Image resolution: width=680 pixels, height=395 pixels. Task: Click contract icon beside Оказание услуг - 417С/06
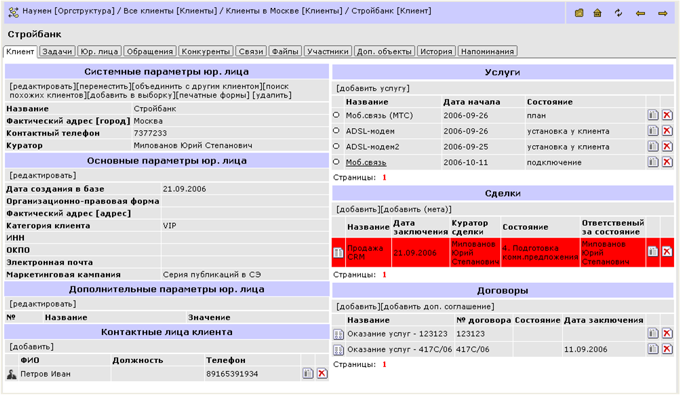338,350
